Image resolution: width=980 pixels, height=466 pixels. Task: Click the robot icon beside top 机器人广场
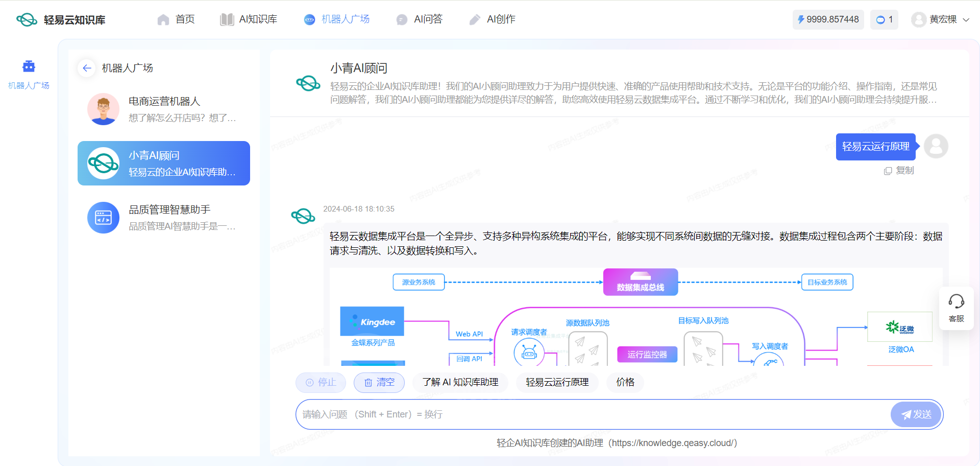click(x=310, y=19)
